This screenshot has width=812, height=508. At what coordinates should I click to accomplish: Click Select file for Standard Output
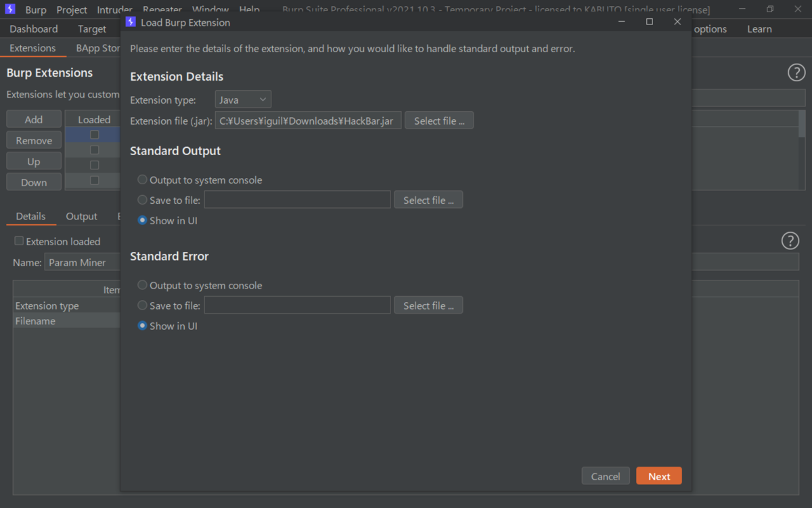(x=428, y=200)
